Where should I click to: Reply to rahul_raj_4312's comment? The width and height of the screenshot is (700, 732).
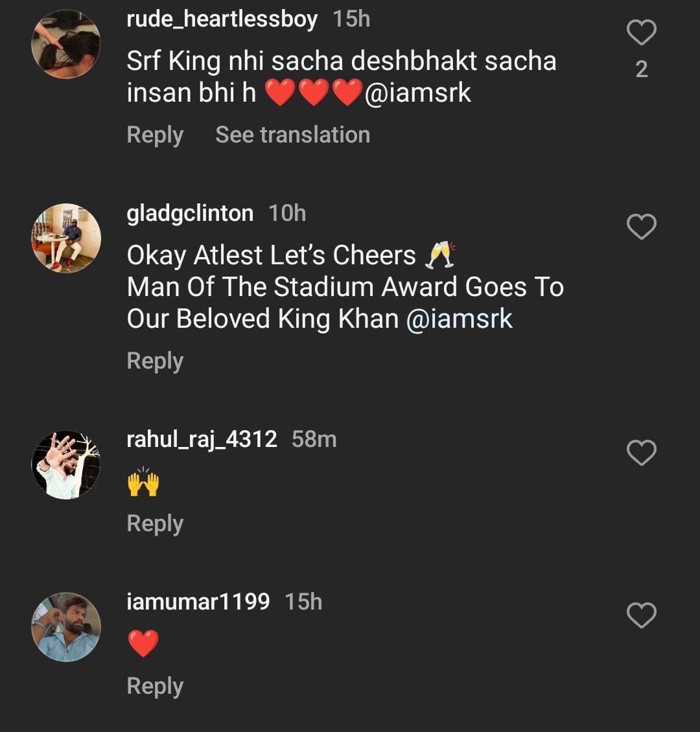point(155,523)
